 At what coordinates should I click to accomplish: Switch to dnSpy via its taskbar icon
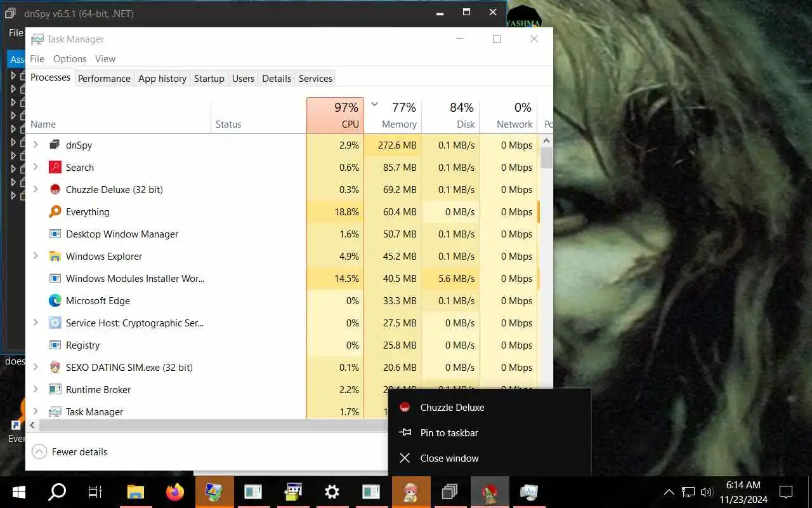pos(450,492)
